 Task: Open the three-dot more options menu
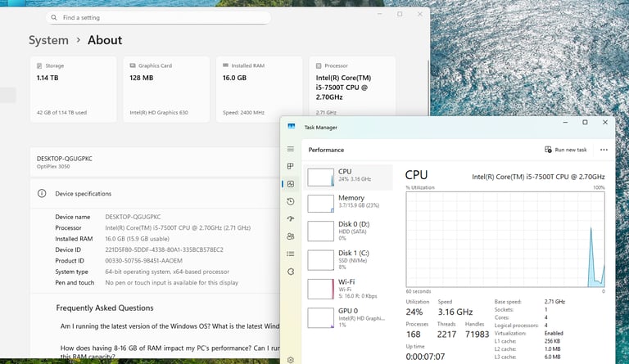(x=604, y=150)
